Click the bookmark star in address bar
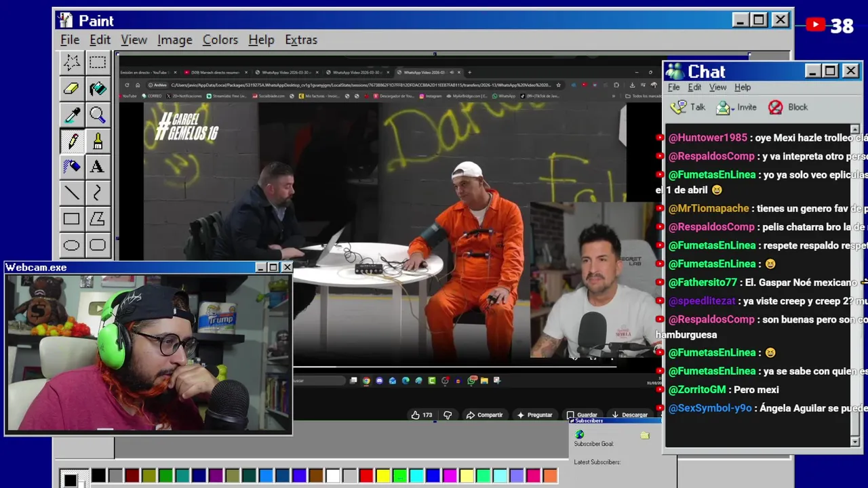 click(x=558, y=85)
